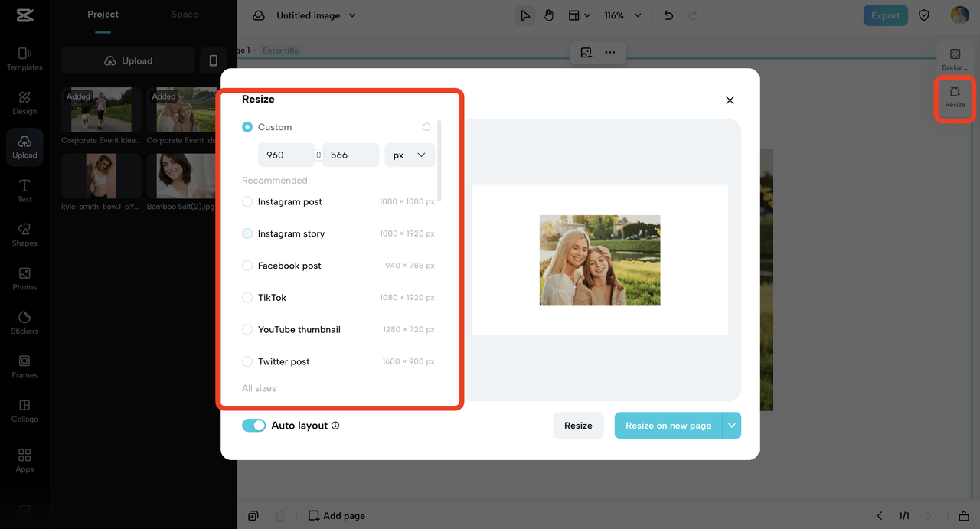Click the Resize button in dialog
The width and height of the screenshot is (980, 529).
tap(578, 426)
